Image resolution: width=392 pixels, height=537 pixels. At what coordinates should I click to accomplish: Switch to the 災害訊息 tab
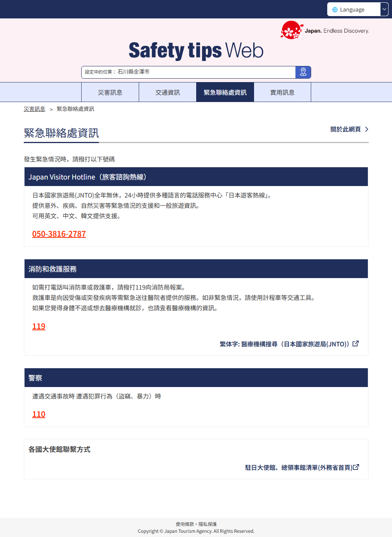110,92
